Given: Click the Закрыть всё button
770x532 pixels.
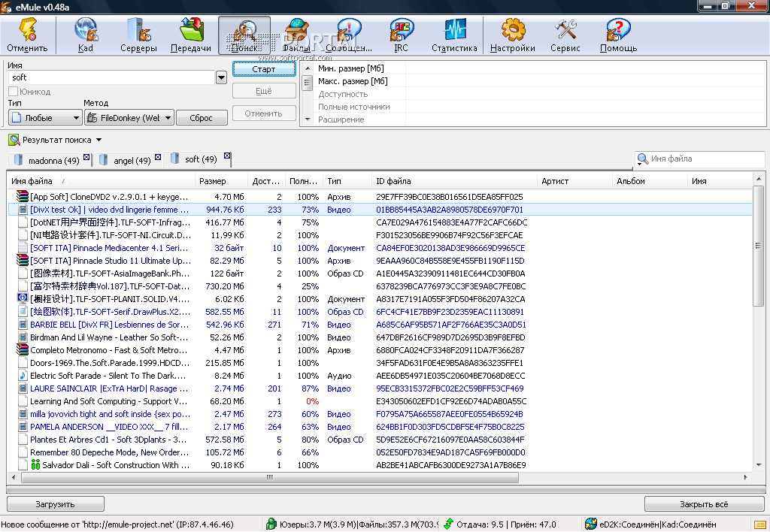Looking at the screenshot, I should point(704,504).
